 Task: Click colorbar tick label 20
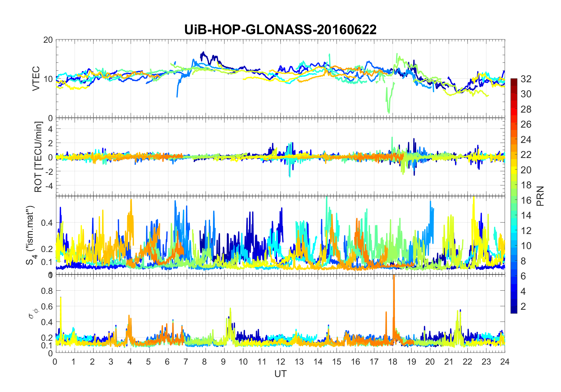point(526,170)
